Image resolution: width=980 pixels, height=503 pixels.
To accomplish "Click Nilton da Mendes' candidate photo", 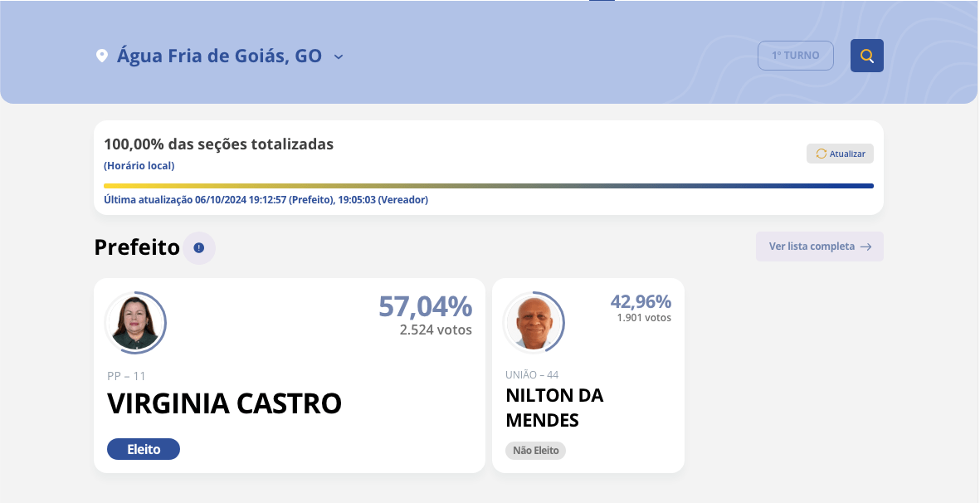I will pos(534,323).
